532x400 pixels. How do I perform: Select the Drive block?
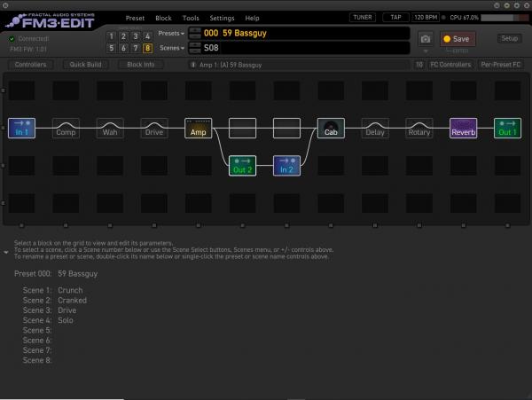coord(154,128)
